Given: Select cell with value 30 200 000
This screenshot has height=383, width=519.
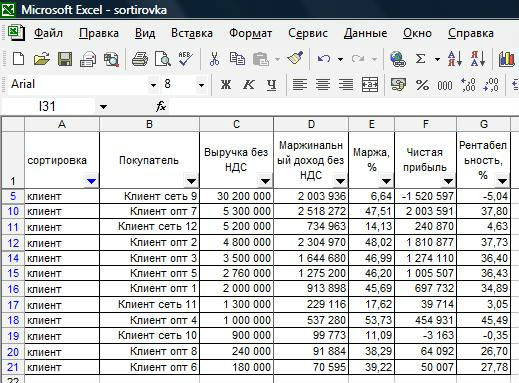Looking at the screenshot, I should pos(236,196).
